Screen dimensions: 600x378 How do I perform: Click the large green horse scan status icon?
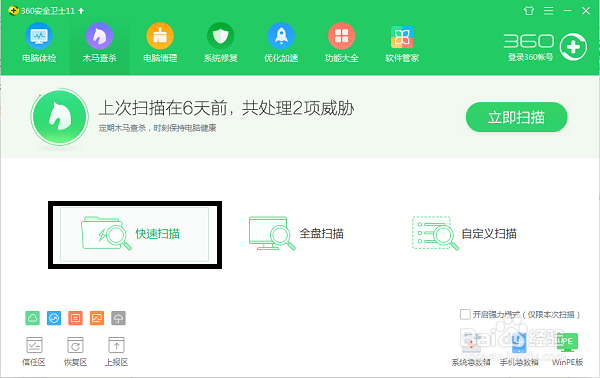[x=60, y=117]
